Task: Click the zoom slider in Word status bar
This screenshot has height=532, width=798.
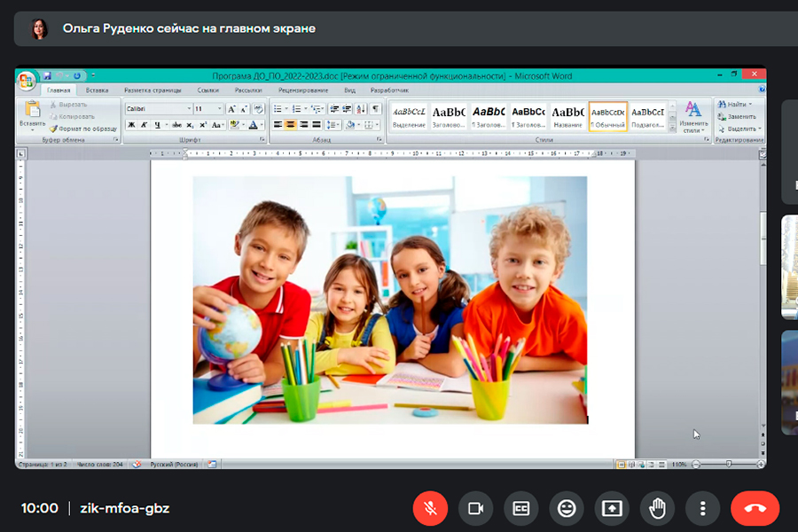Action: [x=728, y=464]
